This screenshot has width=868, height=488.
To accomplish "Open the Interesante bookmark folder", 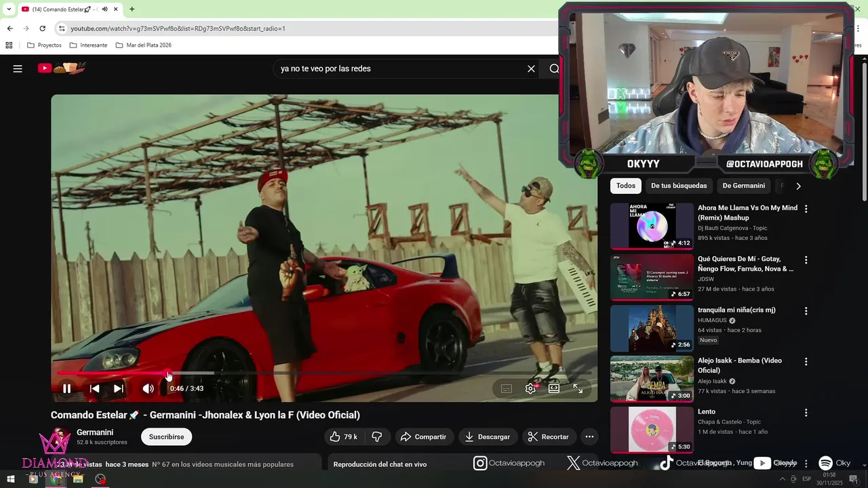I will [x=88, y=45].
